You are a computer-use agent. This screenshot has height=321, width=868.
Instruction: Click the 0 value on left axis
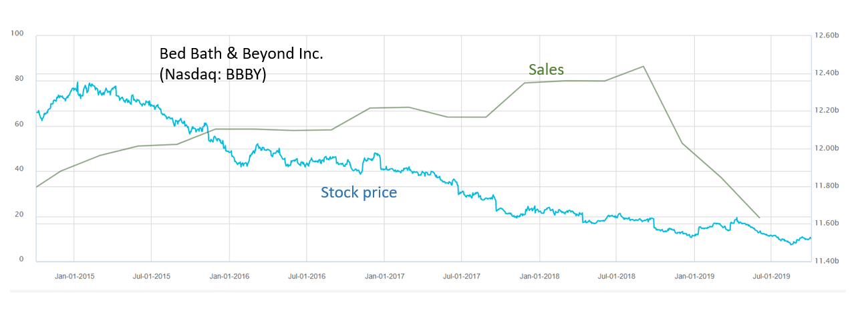click(x=21, y=259)
